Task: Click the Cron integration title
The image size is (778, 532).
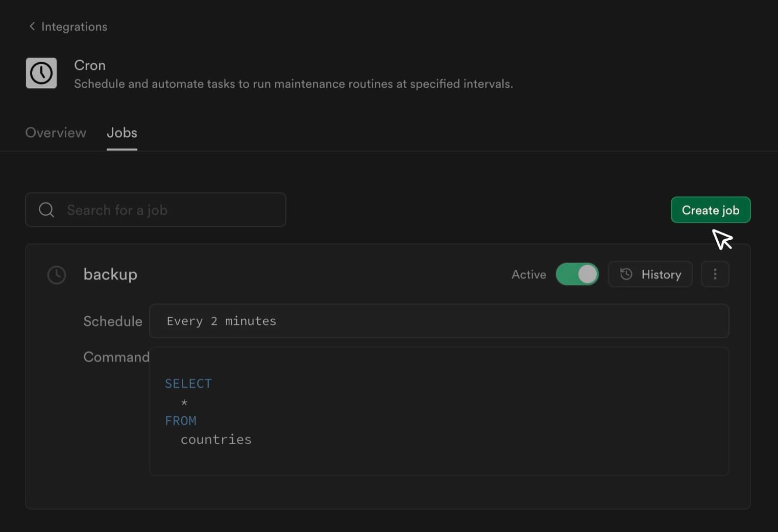Action: 90,65
